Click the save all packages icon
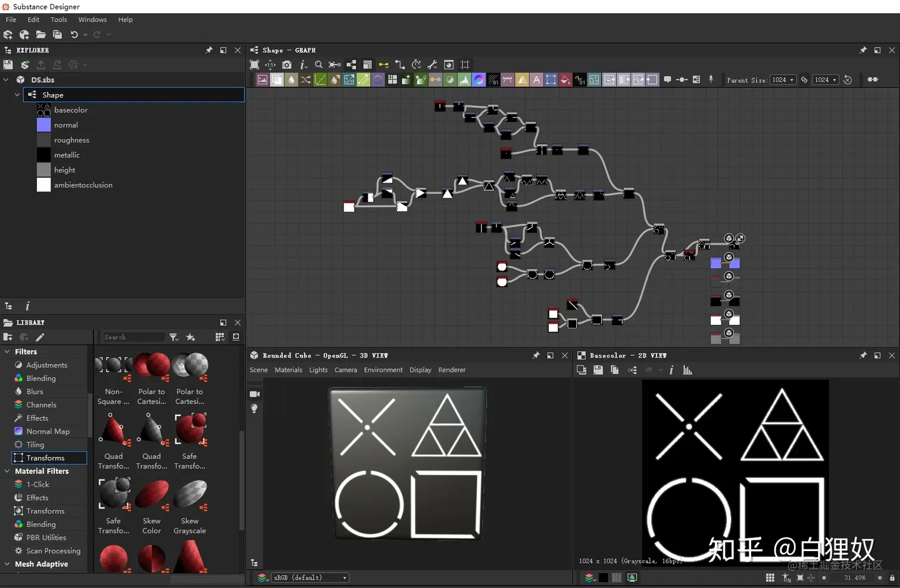The width and height of the screenshot is (900, 588). 57,35
